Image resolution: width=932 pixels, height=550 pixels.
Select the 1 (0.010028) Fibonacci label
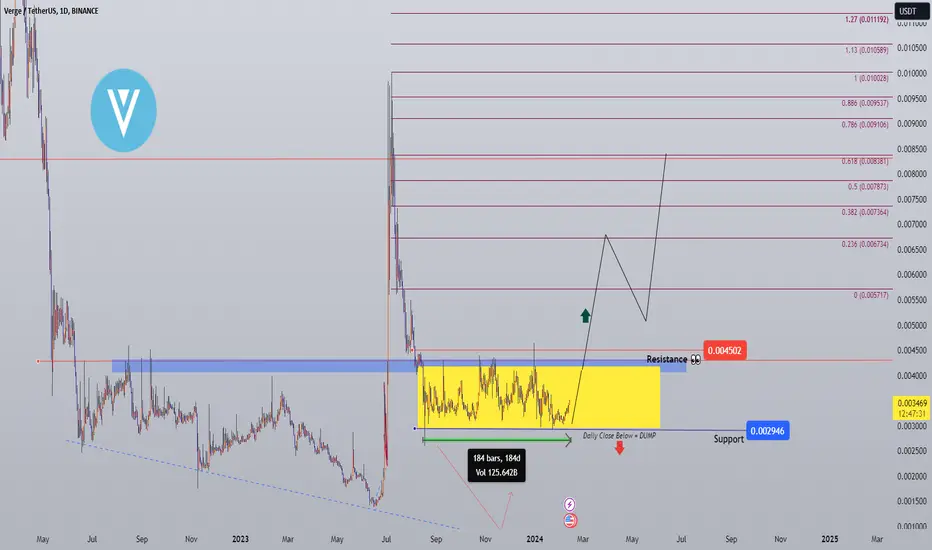click(871, 78)
